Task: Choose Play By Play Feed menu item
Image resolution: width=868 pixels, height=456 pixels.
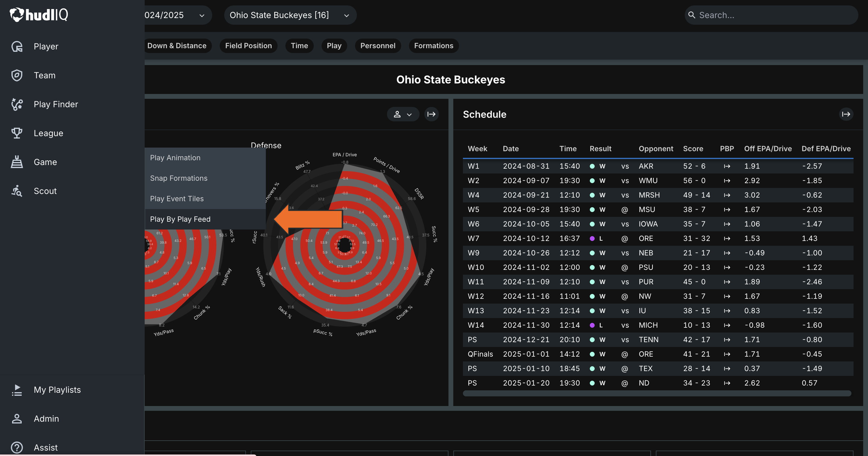Action: (x=180, y=219)
